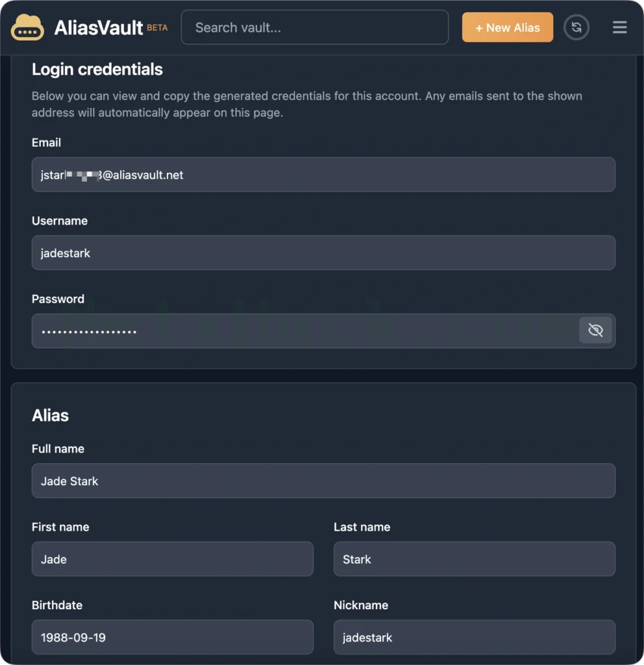Viewport: 644px width, 665px height.
Task: Toggle password visibility eye icon
Action: [x=595, y=330]
